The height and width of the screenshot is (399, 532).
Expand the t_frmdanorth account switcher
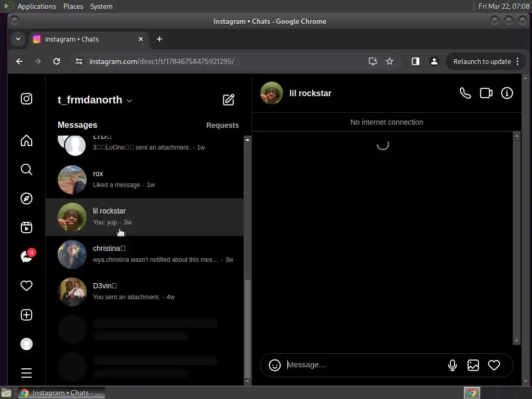point(95,100)
